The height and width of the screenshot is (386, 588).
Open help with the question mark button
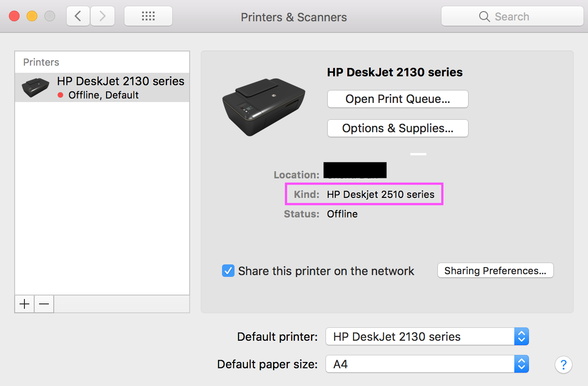pos(564,365)
